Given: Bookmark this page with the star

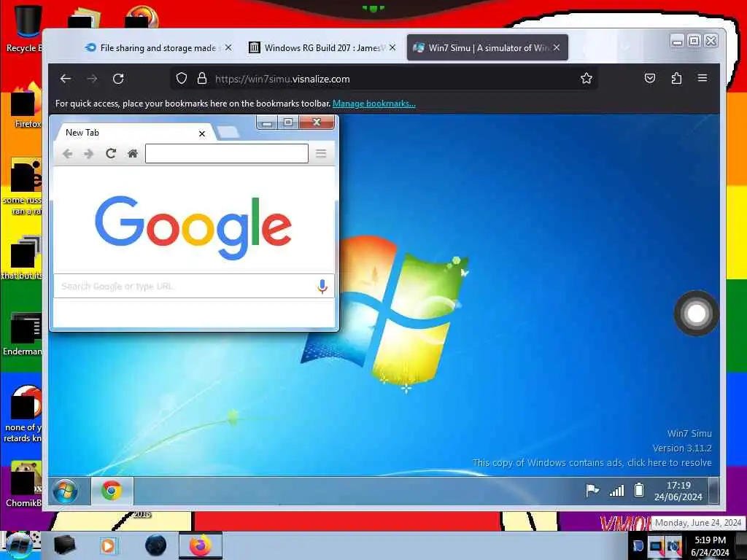Looking at the screenshot, I should 587,79.
